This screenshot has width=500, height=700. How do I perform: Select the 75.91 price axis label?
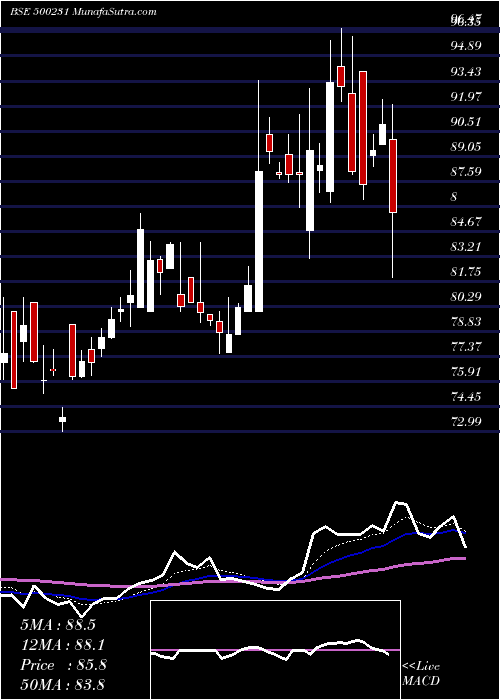click(466, 371)
